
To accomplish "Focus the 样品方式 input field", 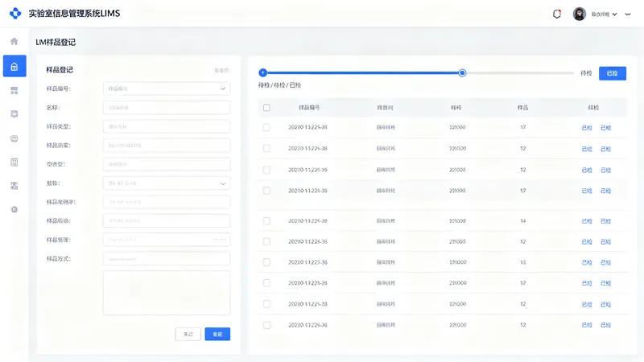I will (167, 258).
